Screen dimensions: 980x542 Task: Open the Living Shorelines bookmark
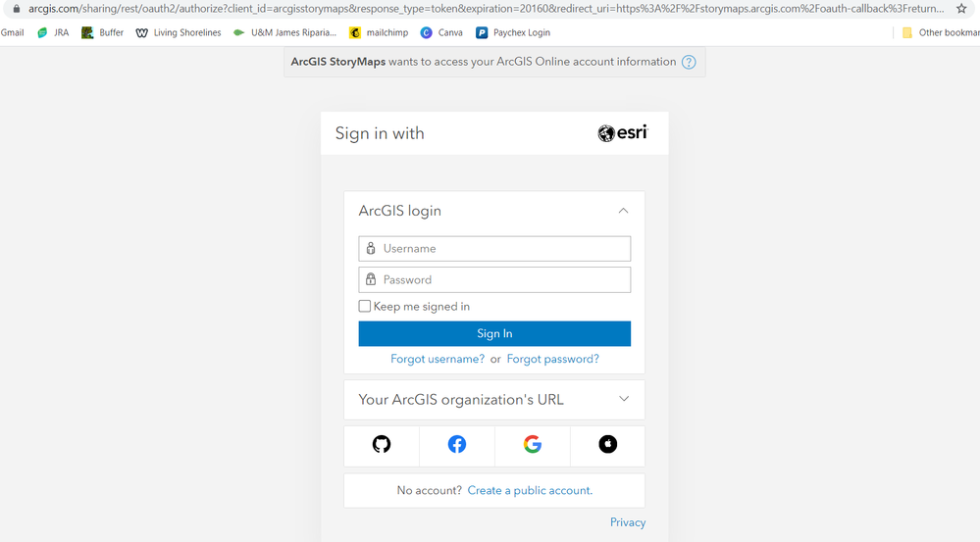tap(179, 32)
